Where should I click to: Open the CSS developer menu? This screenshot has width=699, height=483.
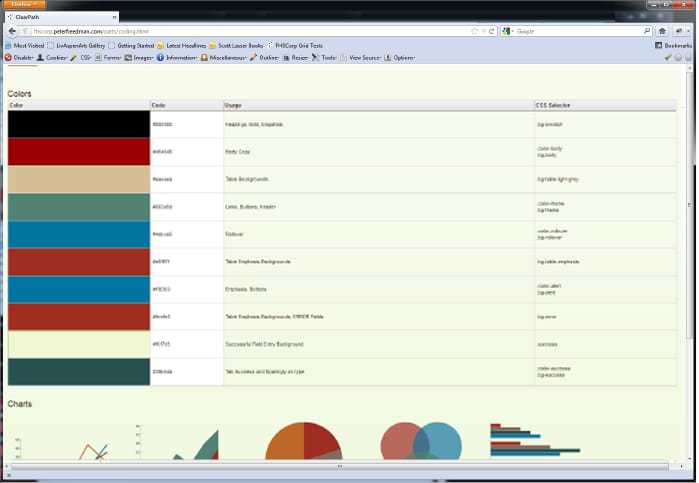tap(81, 58)
